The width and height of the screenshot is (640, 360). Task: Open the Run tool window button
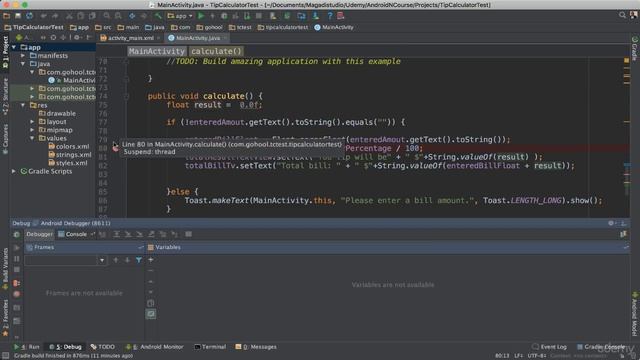click(x=27, y=347)
